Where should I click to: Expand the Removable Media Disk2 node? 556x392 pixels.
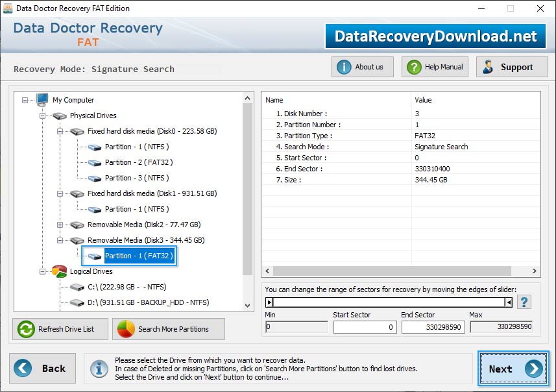click(x=60, y=225)
